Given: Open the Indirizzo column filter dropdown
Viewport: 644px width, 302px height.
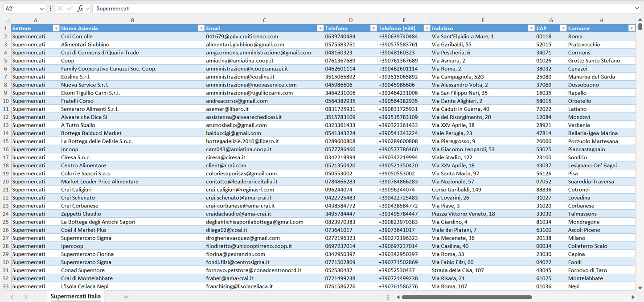Looking at the screenshot, I should 531,28.
